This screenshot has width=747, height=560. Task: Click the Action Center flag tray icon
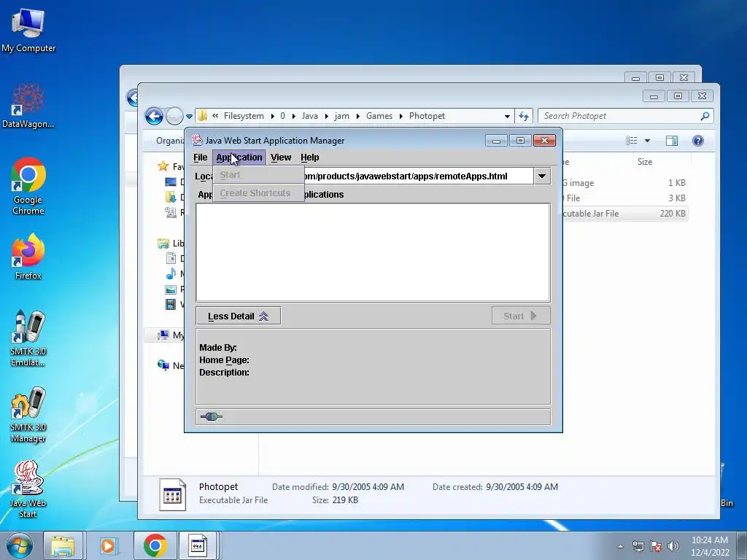tap(656, 546)
